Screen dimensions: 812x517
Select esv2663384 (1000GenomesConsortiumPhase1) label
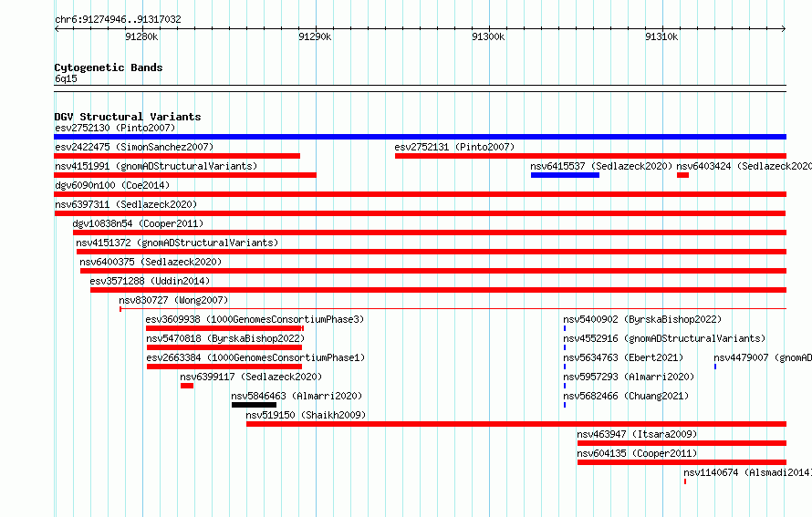pyautogui.click(x=255, y=357)
